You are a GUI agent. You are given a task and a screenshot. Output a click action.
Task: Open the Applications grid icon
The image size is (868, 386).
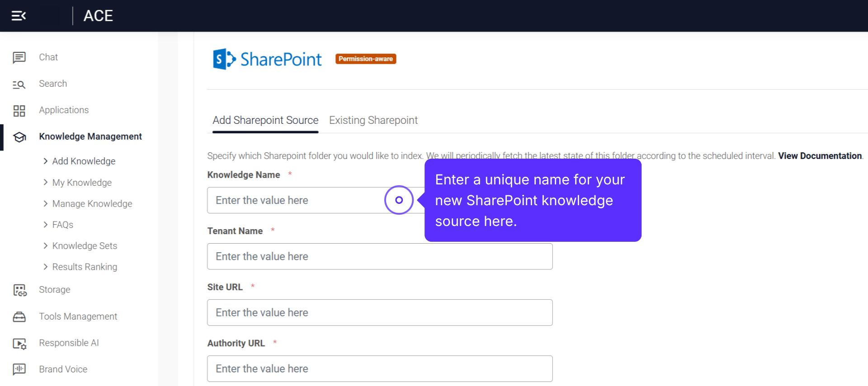tap(19, 111)
